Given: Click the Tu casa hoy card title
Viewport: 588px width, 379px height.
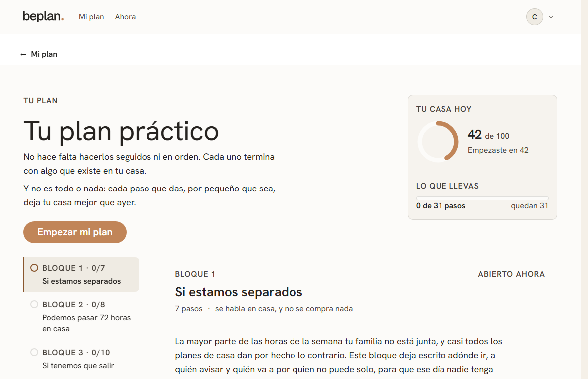Looking at the screenshot, I should tap(443, 109).
